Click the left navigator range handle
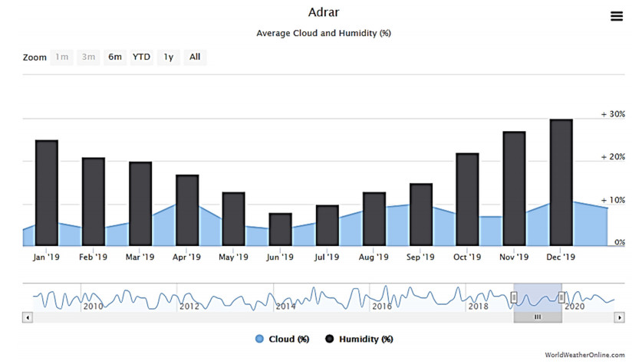 pos(515,297)
